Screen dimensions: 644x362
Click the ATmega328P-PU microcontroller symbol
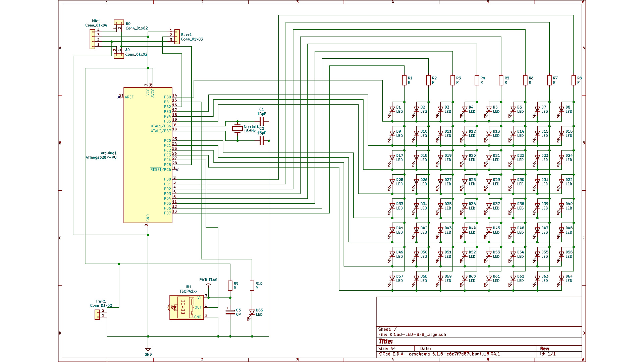(148, 155)
